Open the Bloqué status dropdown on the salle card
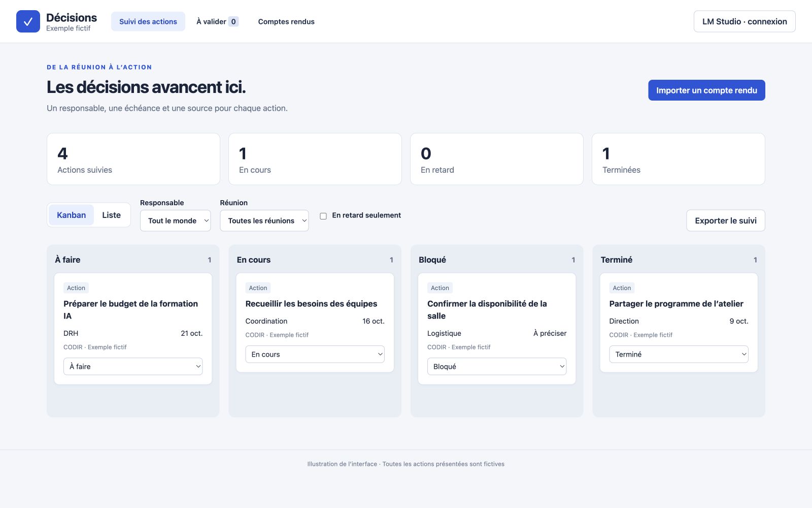This screenshot has width=812, height=508. click(x=497, y=366)
